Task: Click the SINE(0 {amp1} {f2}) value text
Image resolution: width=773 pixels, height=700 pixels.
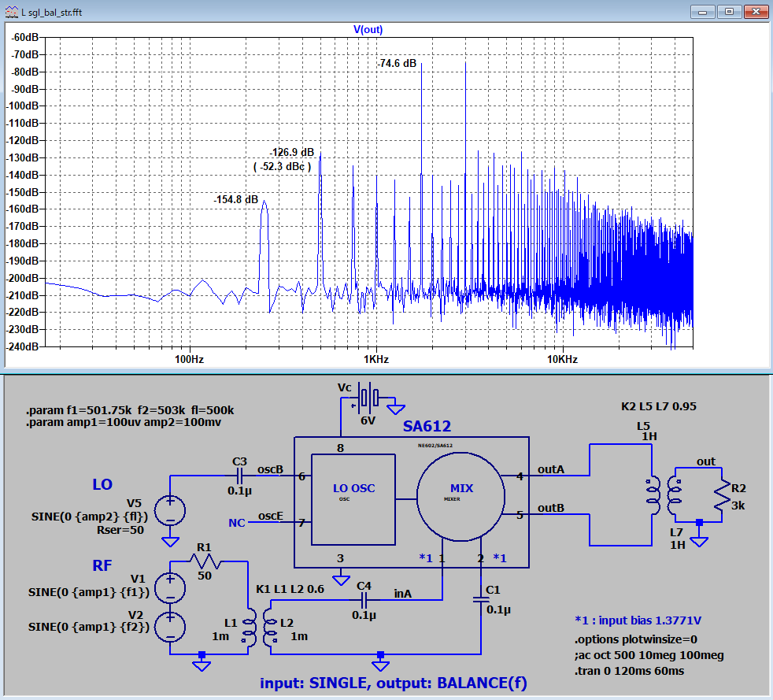Action: click(x=89, y=627)
